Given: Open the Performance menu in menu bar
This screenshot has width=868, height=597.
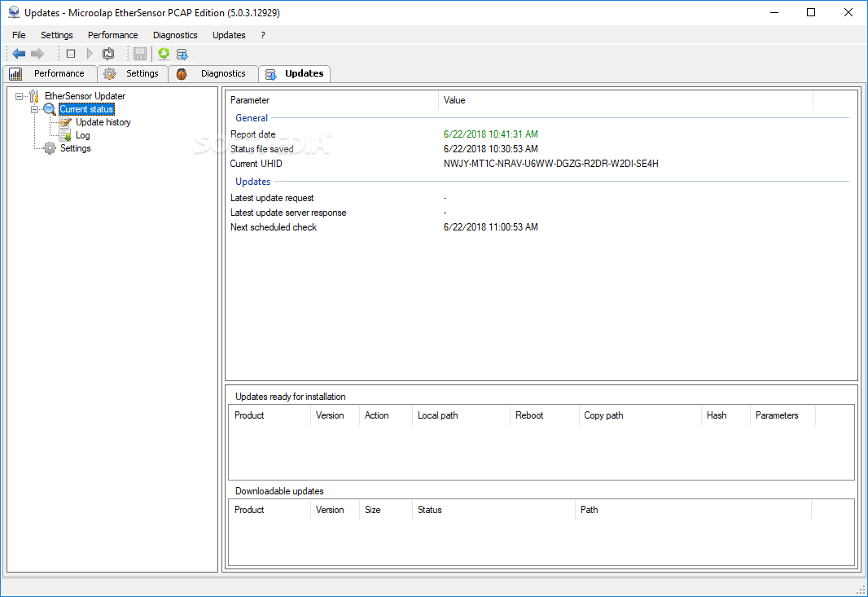Looking at the screenshot, I should 113,35.
